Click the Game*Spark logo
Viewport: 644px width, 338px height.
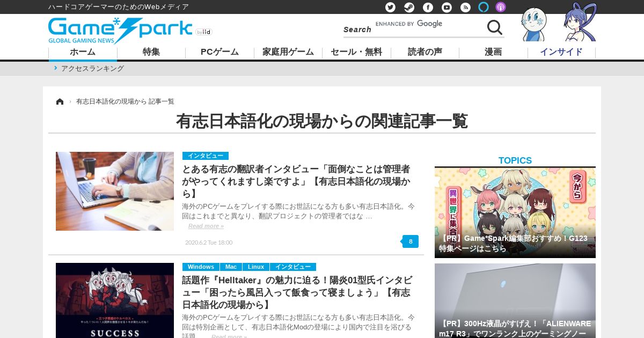[x=120, y=31]
